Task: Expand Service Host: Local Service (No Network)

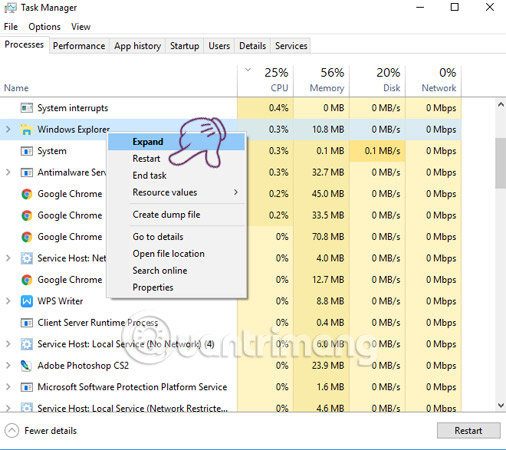Action: point(8,344)
